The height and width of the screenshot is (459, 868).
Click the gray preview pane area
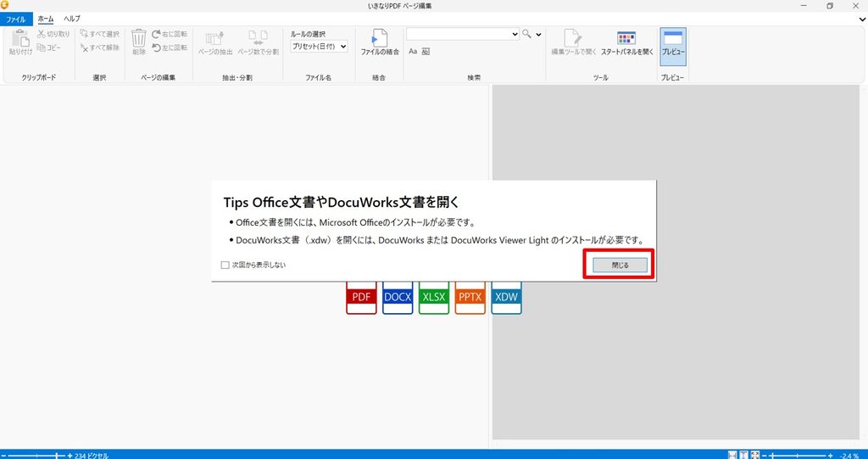676,262
